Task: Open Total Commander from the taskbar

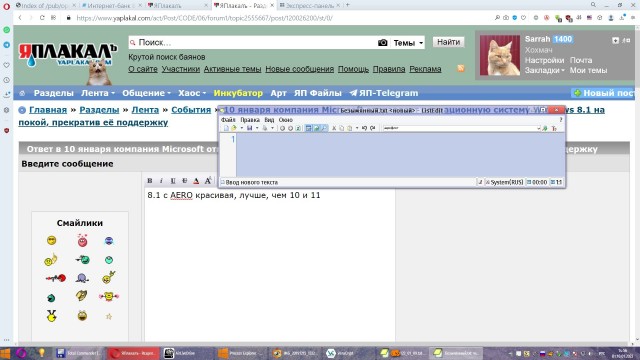Action: pyautogui.click(x=79, y=353)
